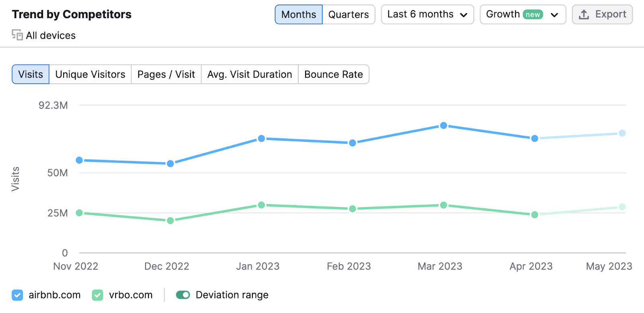This screenshot has height=313, width=644.
Task: Click the 92.3M axis value
Action: click(53, 106)
